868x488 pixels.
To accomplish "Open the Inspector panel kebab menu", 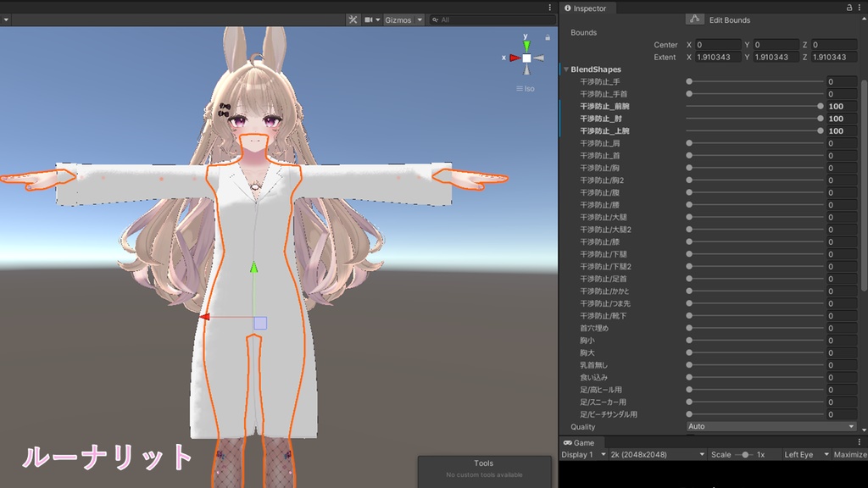I will [860, 8].
